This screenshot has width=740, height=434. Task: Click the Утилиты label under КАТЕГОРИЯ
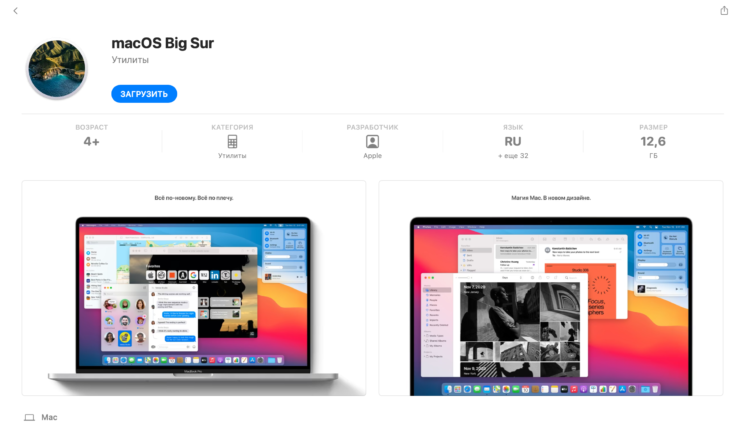tap(232, 156)
